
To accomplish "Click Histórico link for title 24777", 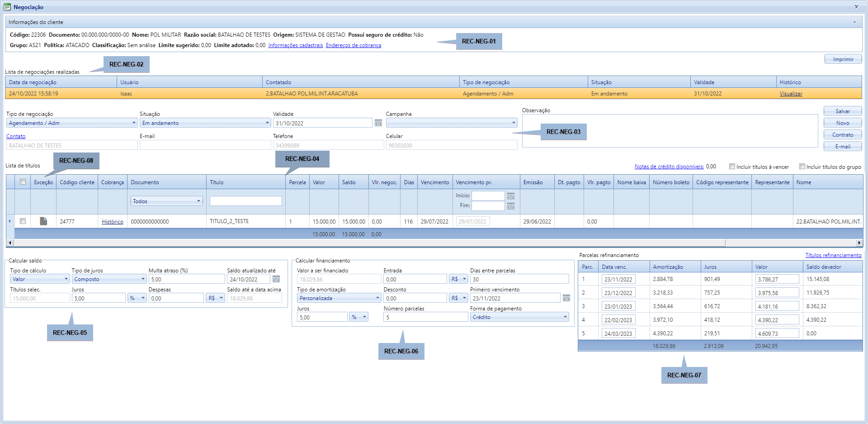I will (113, 222).
